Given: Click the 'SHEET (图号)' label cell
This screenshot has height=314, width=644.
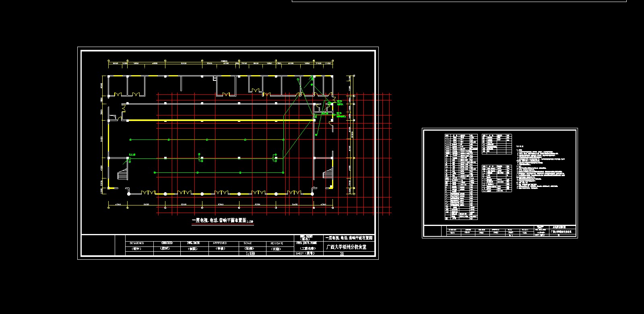Looking at the screenshot, I should 309,254.
